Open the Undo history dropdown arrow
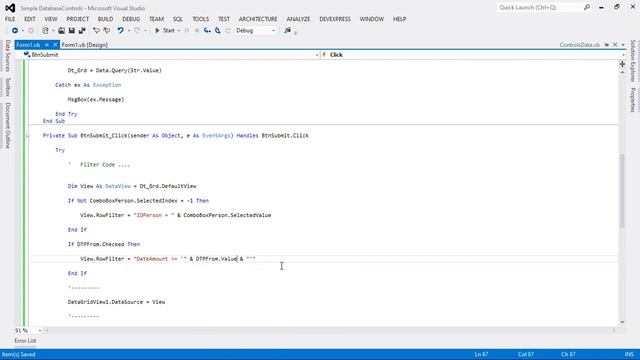 click(x=129, y=31)
